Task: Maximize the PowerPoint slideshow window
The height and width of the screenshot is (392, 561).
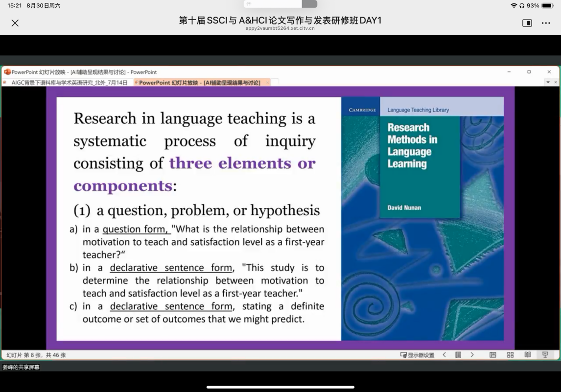Action: coord(529,72)
